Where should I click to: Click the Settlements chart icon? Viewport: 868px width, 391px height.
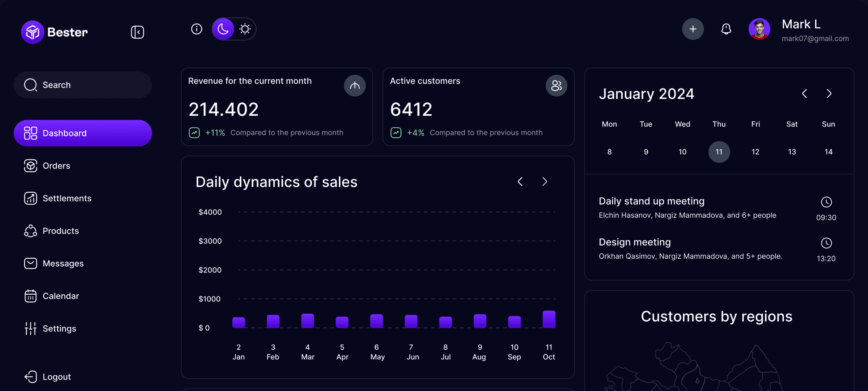[30, 198]
